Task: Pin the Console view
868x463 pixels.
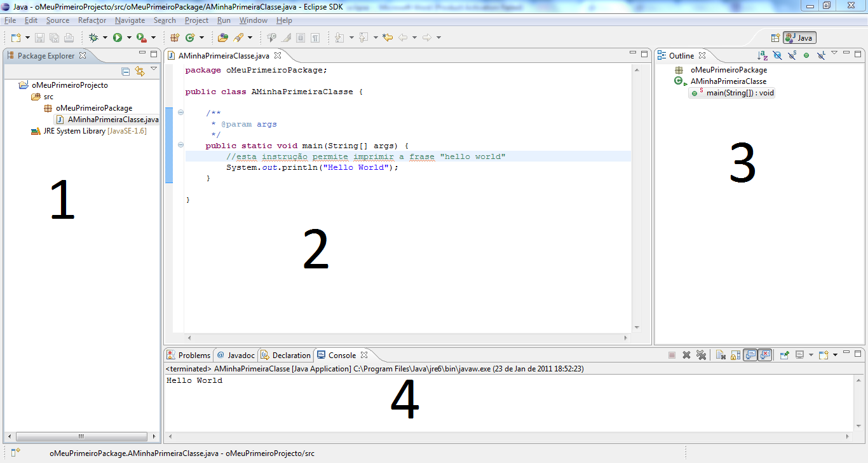Action: 784,355
